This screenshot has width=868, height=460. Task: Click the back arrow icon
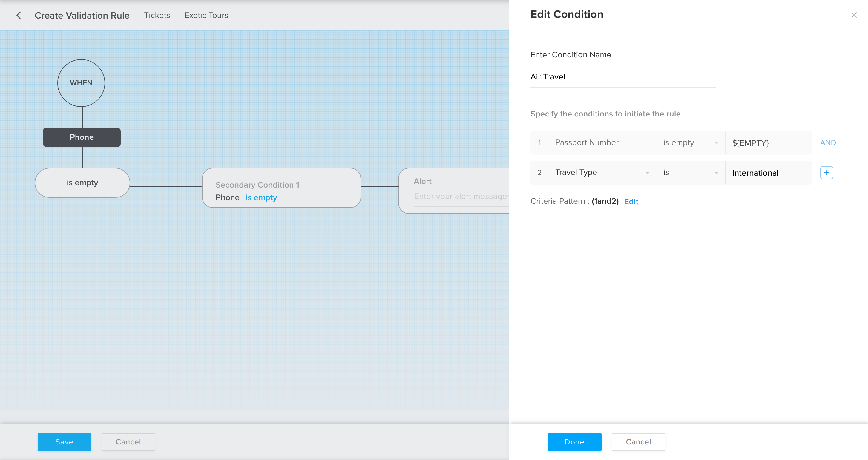pos(19,16)
